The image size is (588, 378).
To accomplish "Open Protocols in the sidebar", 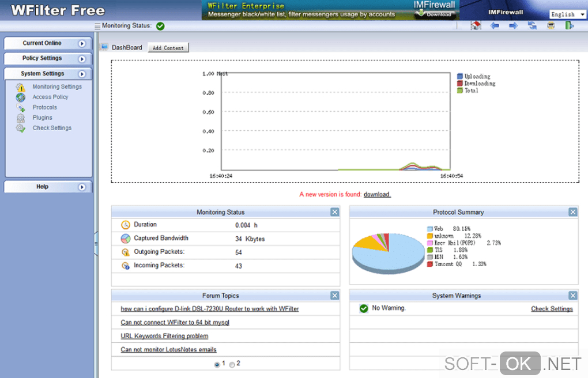I will [44, 107].
